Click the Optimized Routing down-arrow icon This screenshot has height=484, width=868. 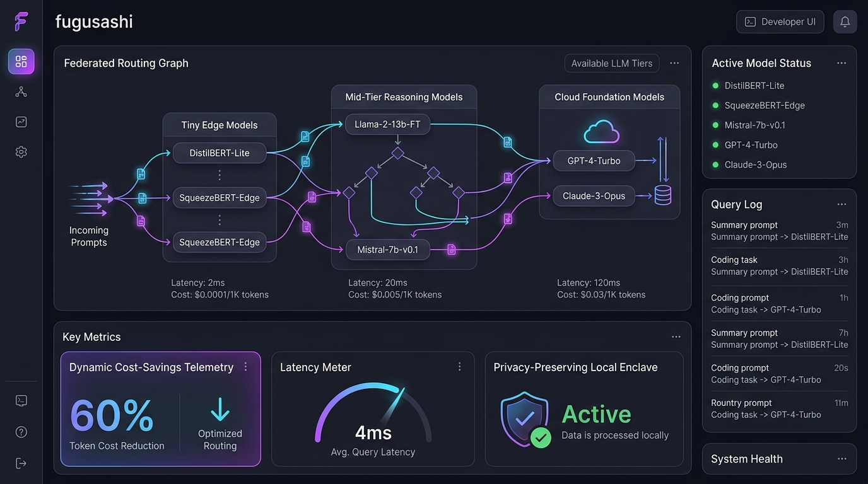pos(220,409)
